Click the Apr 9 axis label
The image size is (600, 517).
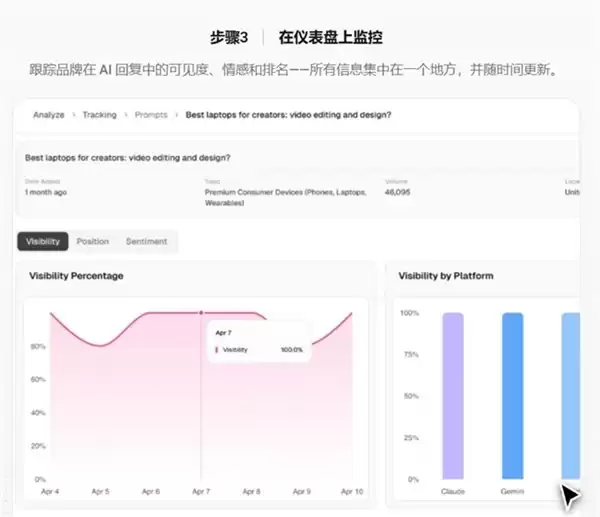[302, 491]
